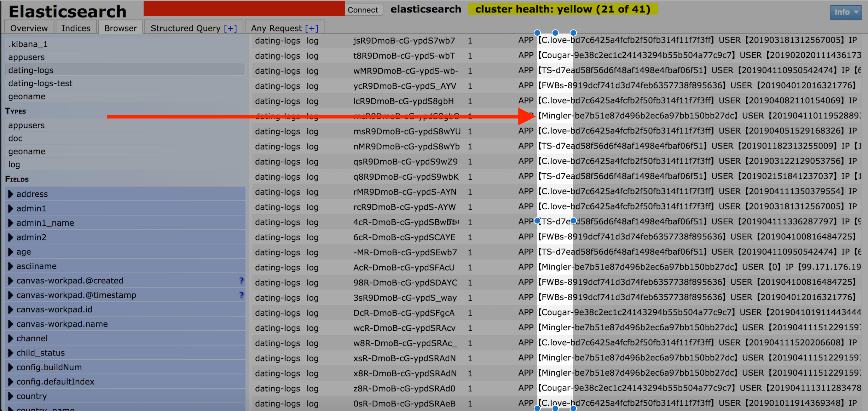
Task: Select the Browser tab
Action: point(121,28)
